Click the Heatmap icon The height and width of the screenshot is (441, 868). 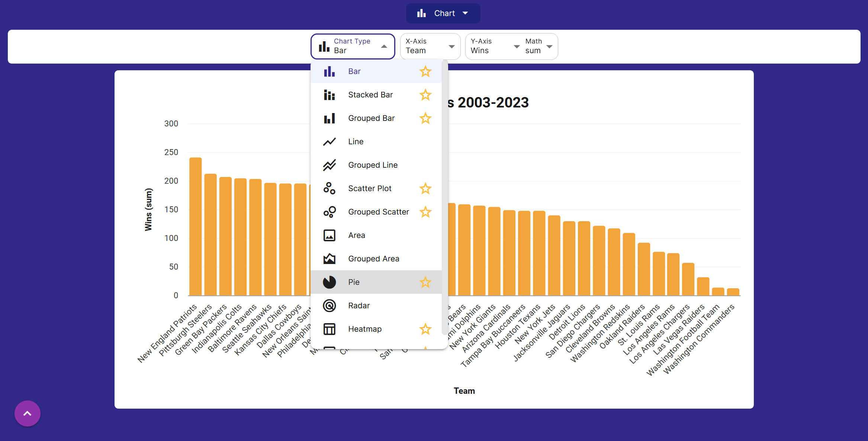coord(329,329)
